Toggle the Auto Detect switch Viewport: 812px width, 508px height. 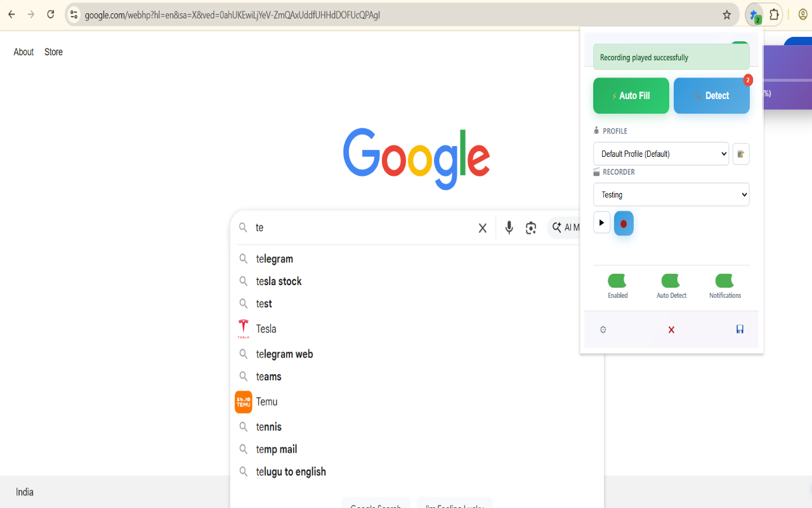click(x=671, y=281)
